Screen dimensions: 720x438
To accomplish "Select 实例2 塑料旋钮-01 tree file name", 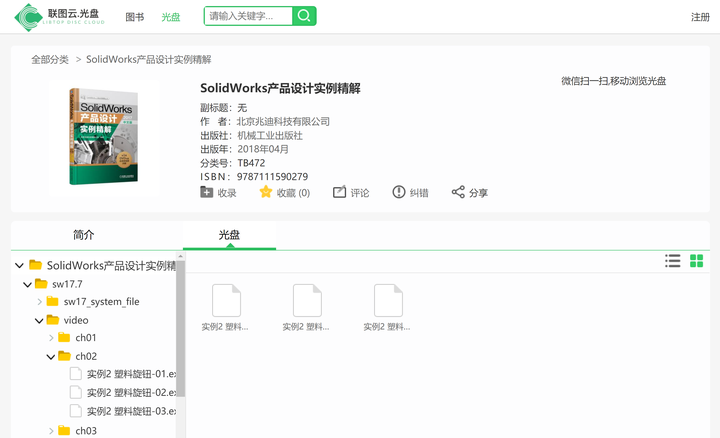I will 132,374.
